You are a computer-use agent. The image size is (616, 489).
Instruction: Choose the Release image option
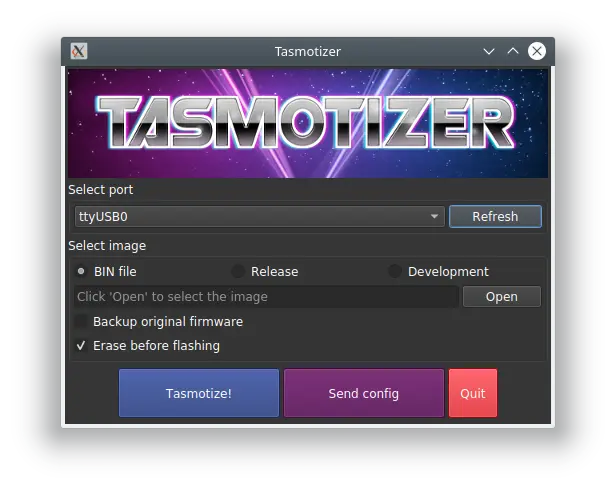(x=238, y=271)
